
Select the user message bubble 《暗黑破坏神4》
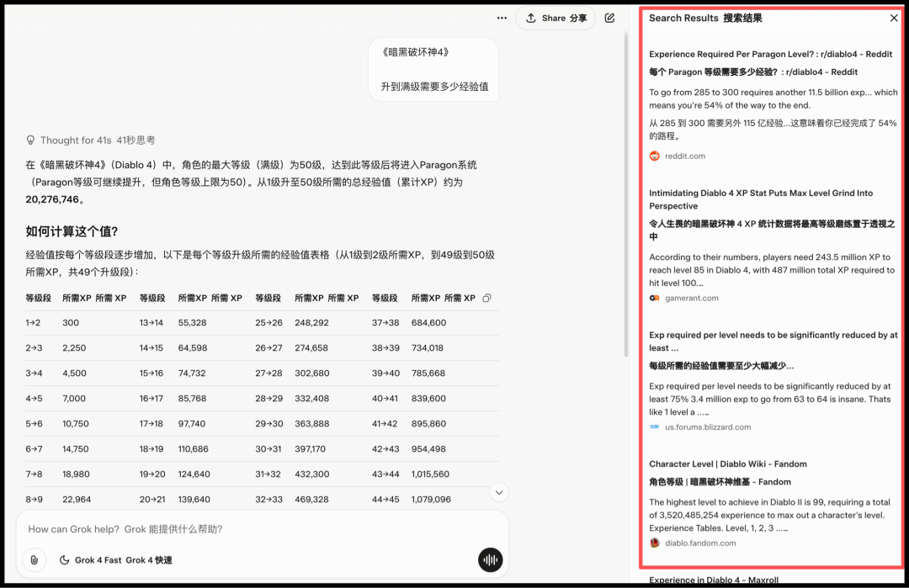click(x=433, y=70)
